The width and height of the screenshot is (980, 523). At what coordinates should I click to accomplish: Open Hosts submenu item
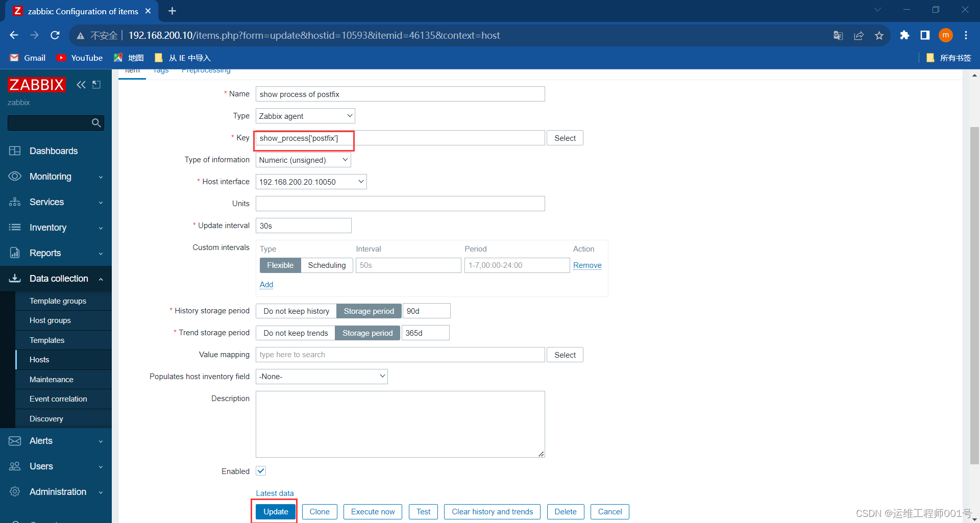pos(63,360)
